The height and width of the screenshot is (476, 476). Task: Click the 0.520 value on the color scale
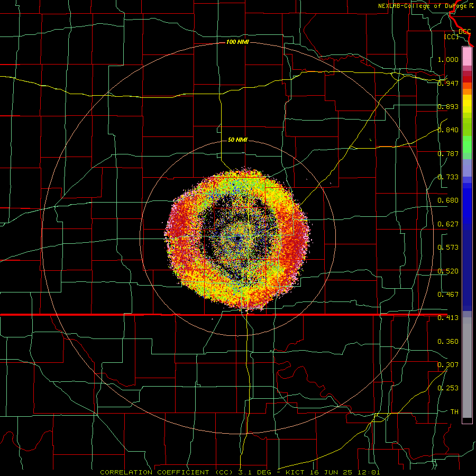pos(448,271)
